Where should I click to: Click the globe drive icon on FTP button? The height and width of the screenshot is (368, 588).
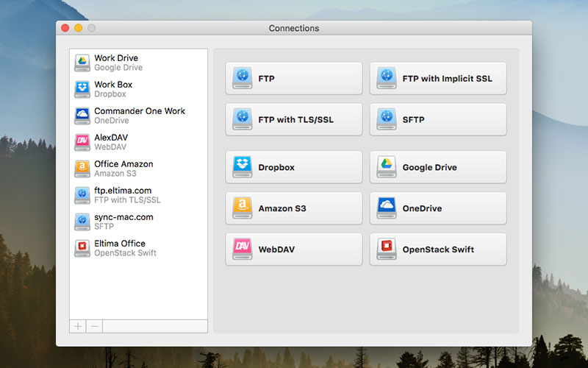coord(243,78)
